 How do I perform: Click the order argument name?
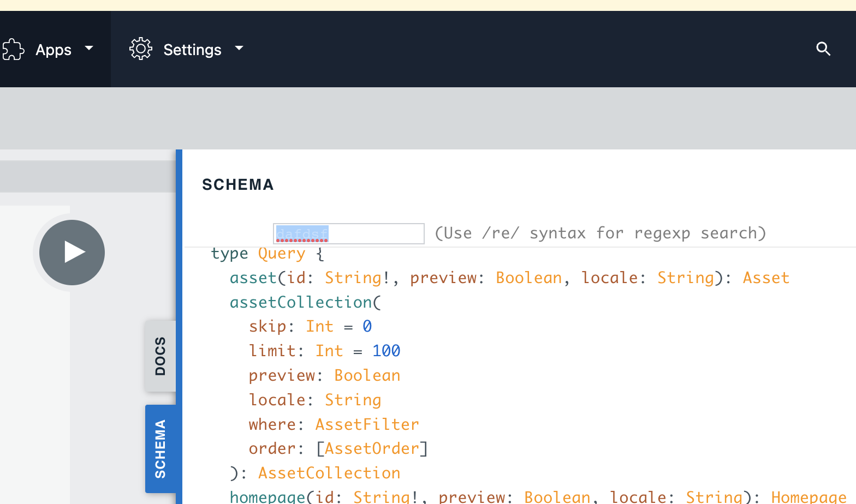coord(272,449)
